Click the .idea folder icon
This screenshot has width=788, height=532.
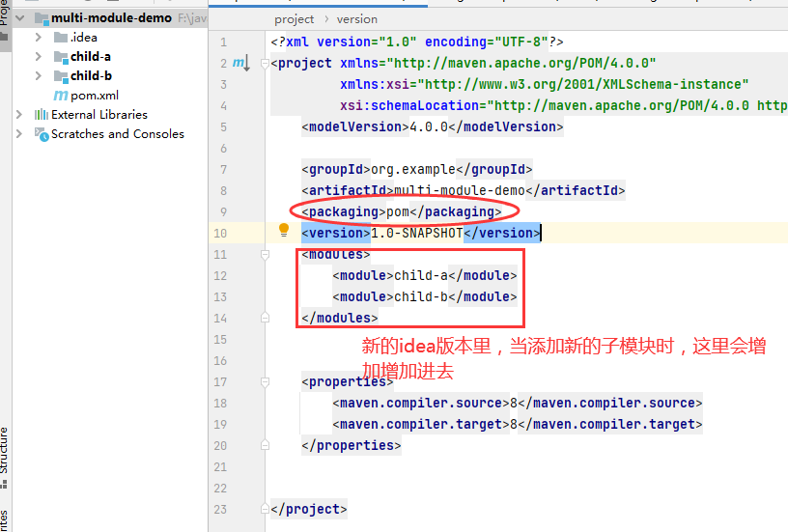pos(61,37)
